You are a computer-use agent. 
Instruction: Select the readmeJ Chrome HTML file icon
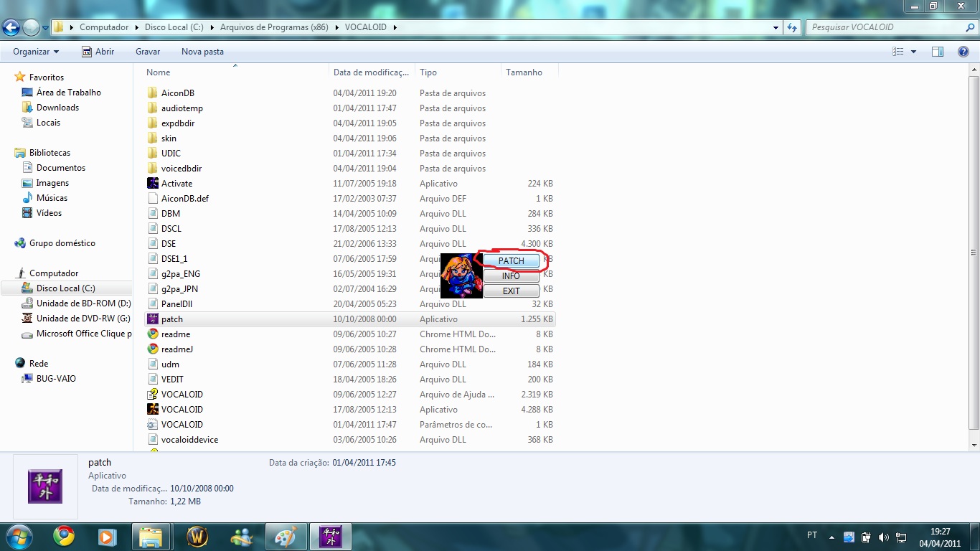(153, 349)
